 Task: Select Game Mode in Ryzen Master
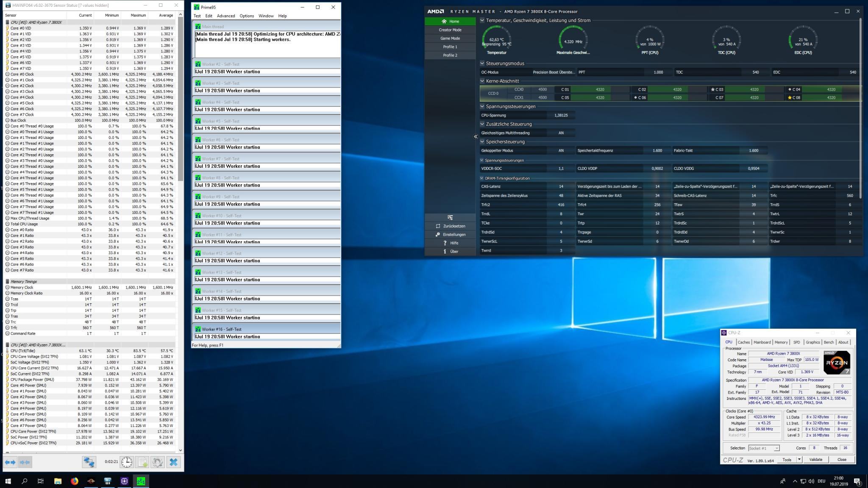click(450, 38)
